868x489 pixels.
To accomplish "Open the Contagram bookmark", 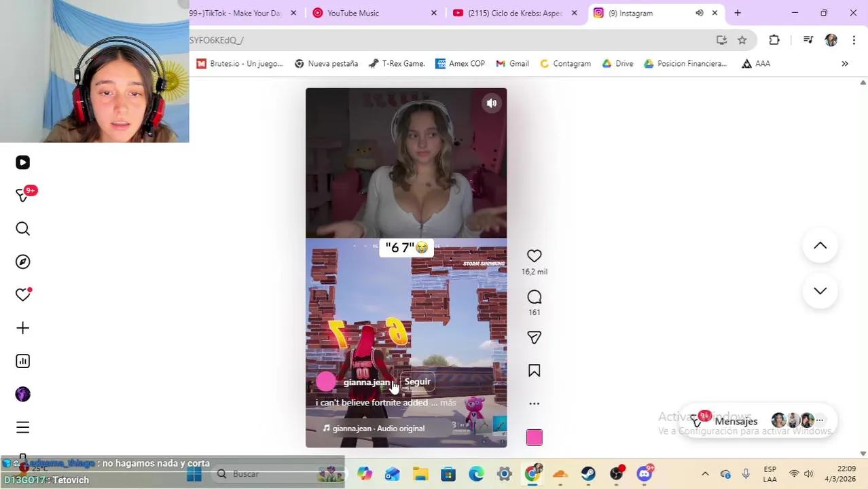I will click(x=565, y=63).
